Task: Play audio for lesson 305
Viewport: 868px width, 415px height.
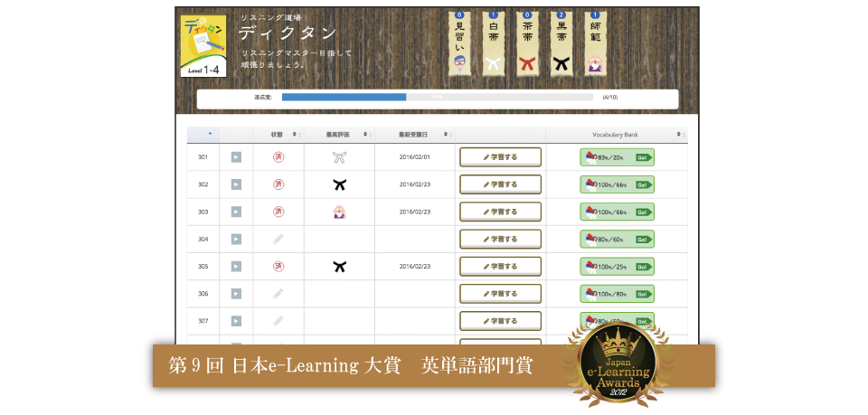Action: [236, 266]
